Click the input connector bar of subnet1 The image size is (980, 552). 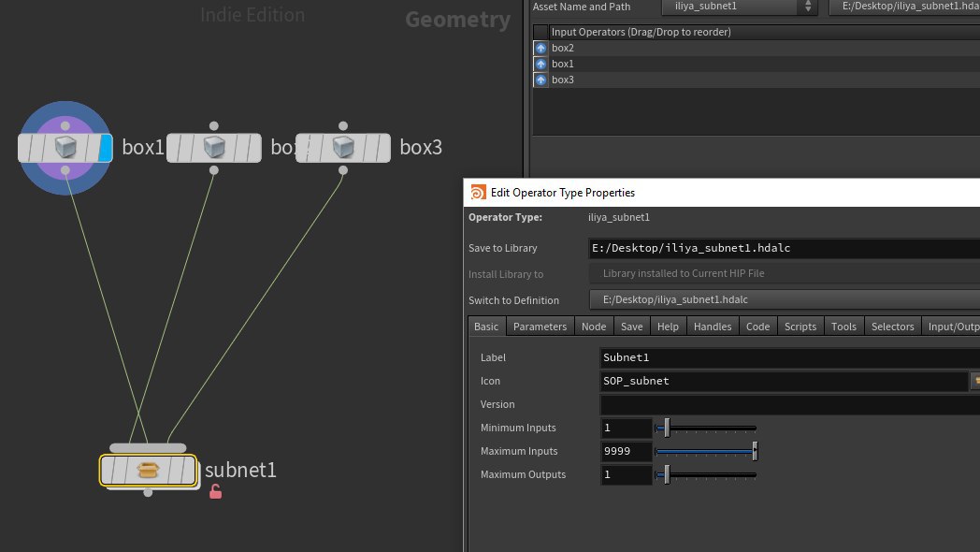[148, 447]
